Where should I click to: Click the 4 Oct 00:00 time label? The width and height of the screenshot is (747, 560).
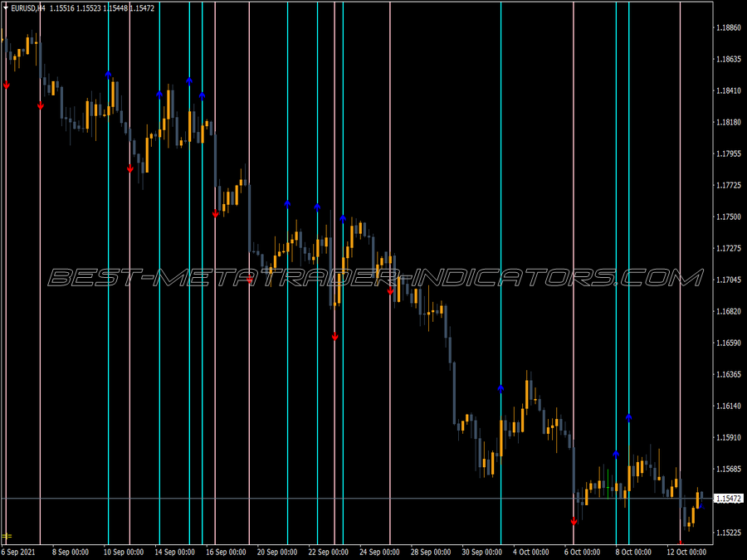pyautogui.click(x=530, y=552)
